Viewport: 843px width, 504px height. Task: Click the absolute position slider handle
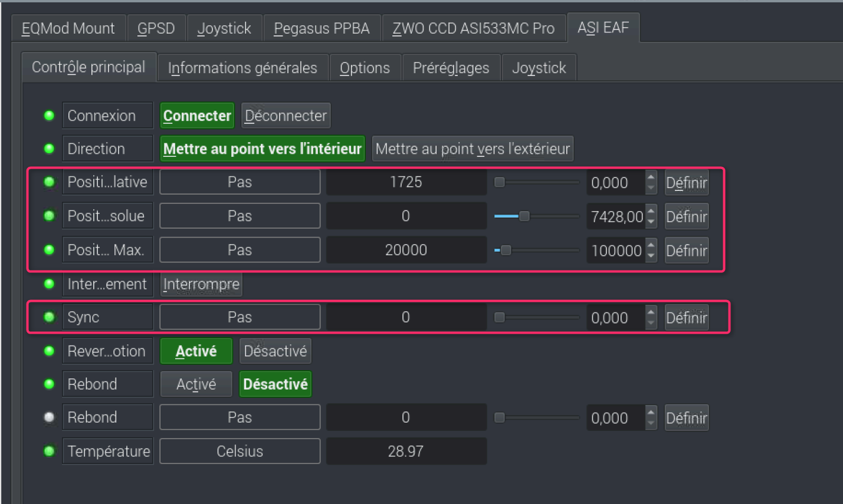(x=524, y=216)
